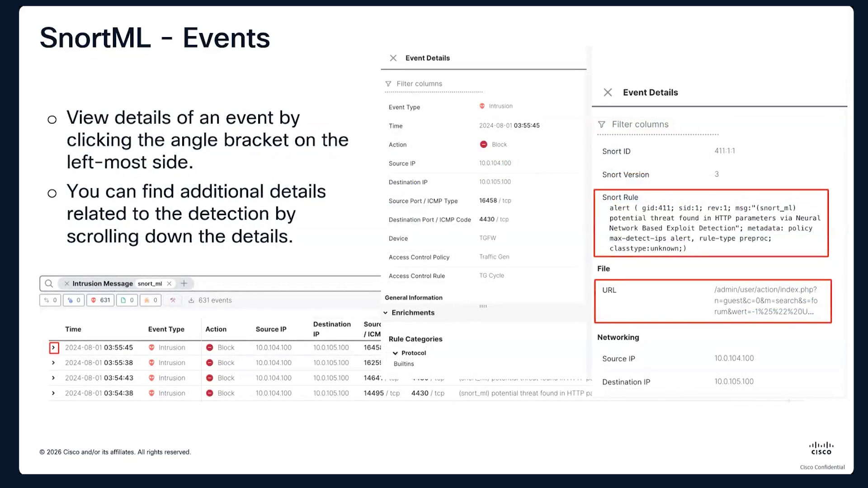The width and height of the screenshot is (868, 488).
Task: Download events via icon beside 631 events
Action: coord(191,300)
